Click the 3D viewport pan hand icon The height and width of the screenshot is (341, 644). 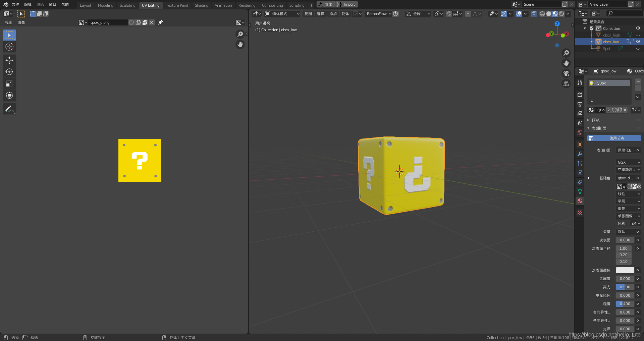click(566, 63)
